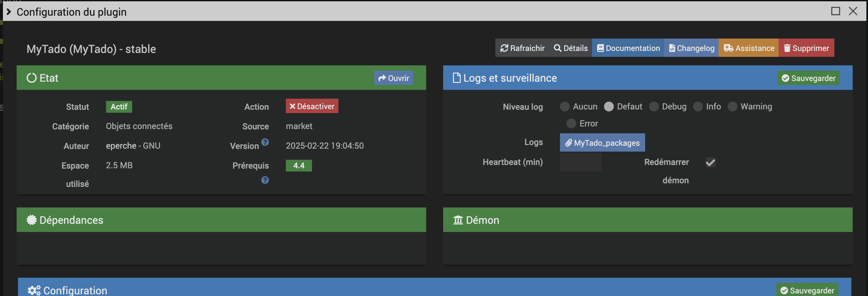Click help icon under Prérequis
Screen dimensions: 868x296
pos(265,180)
